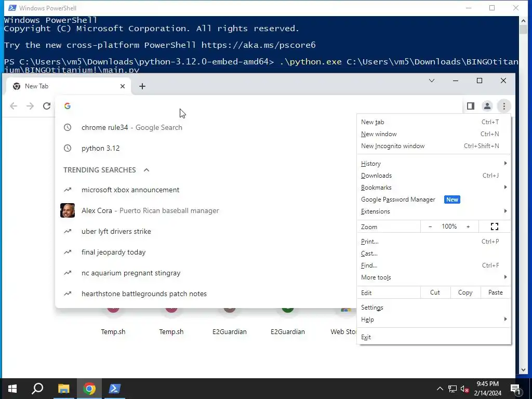The image size is (532, 399).
Task: Decrease zoom with the minus button
Action: click(x=430, y=227)
